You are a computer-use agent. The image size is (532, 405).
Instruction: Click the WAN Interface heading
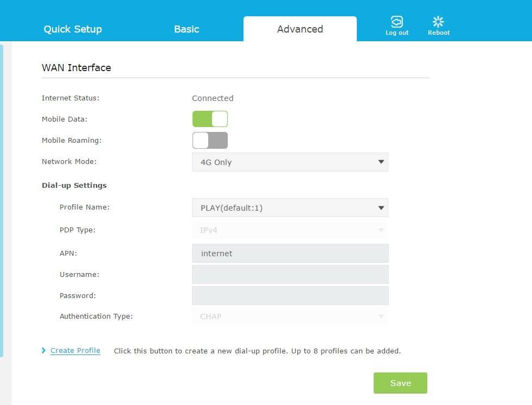click(x=76, y=68)
